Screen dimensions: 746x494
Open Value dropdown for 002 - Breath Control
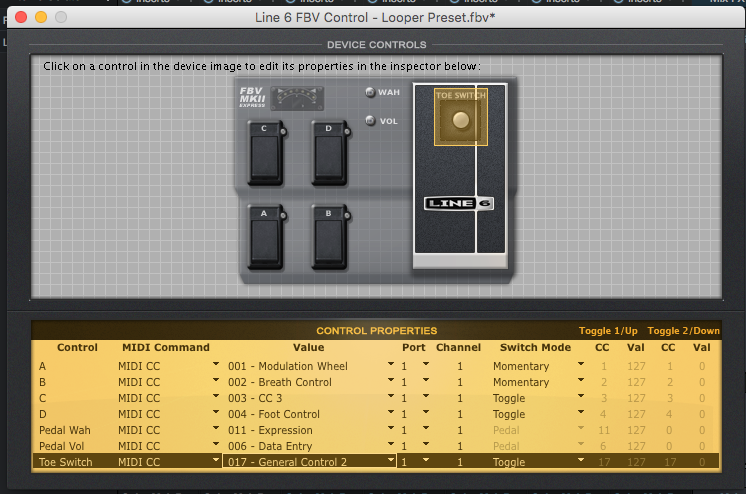coord(391,380)
